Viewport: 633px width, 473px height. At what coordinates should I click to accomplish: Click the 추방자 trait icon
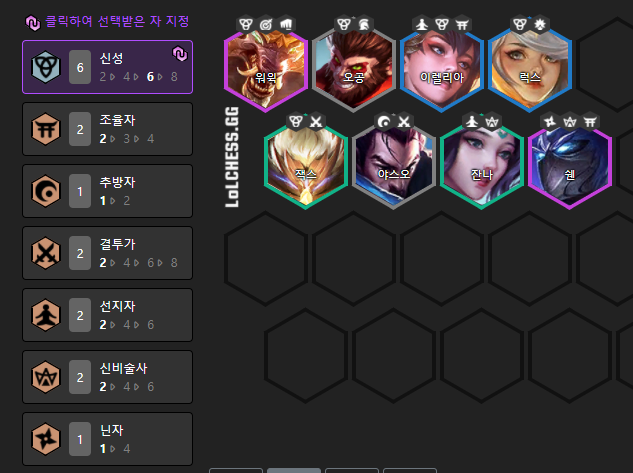46,191
